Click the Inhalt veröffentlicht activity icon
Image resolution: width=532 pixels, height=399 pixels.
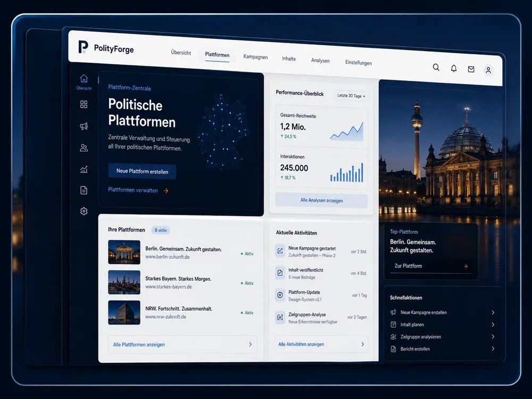pyautogui.click(x=280, y=273)
